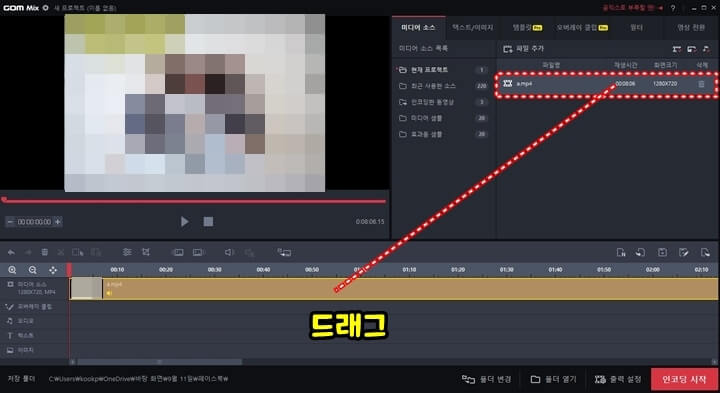Click the save project disk icon
This screenshot has height=393, width=720.
pyautogui.click(x=662, y=252)
